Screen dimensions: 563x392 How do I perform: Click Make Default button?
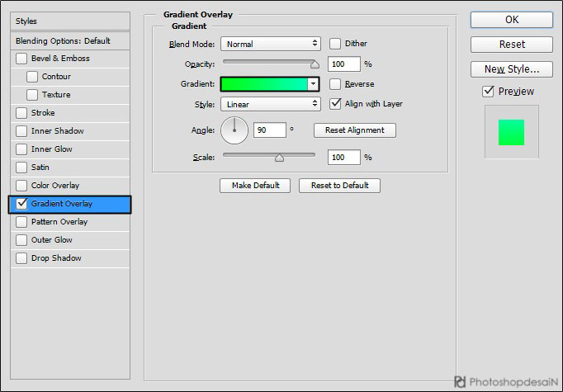pyautogui.click(x=255, y=186)
